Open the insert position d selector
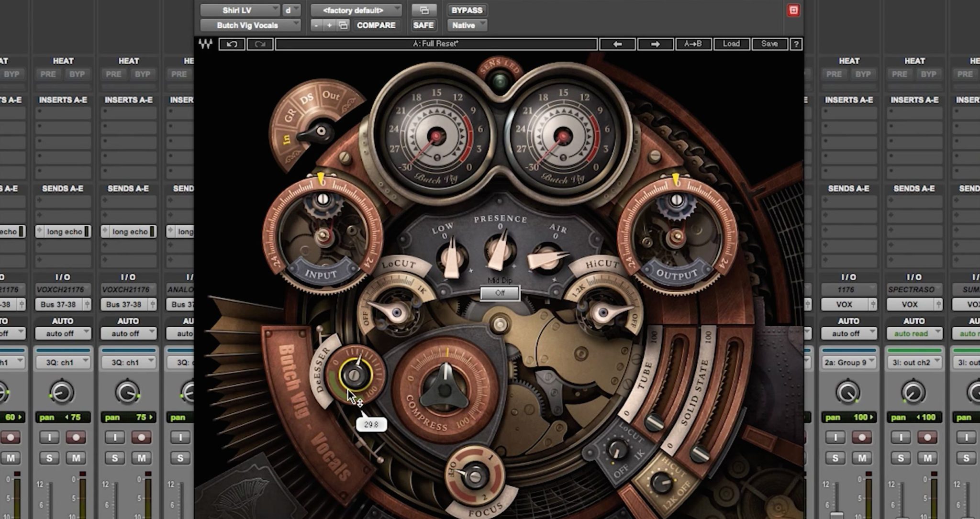 291,10
